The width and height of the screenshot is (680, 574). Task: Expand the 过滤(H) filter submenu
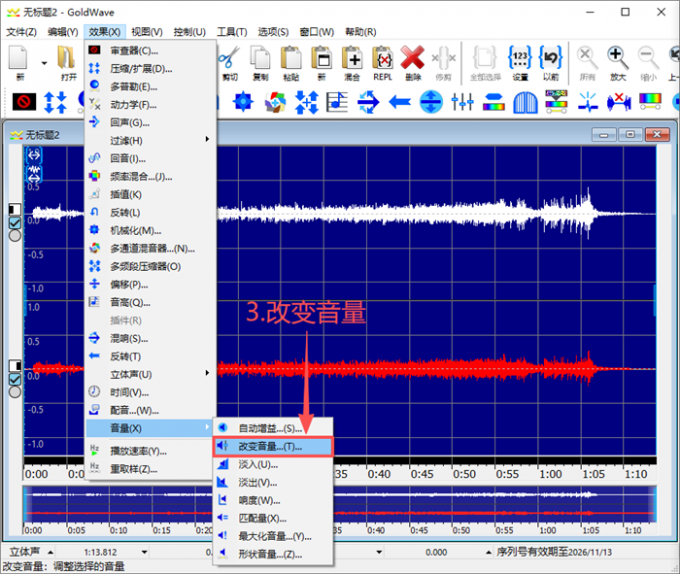[150, 140]
